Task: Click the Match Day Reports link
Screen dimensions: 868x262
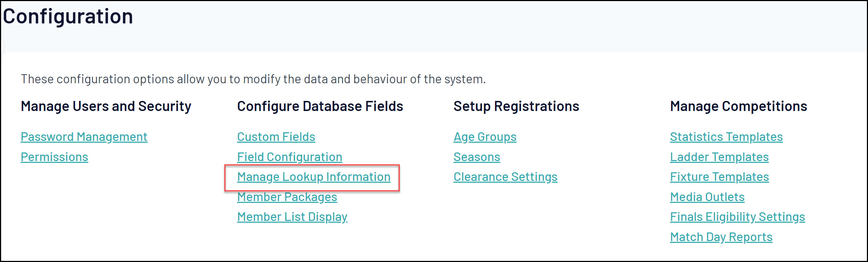Action: tap(721, 237)
